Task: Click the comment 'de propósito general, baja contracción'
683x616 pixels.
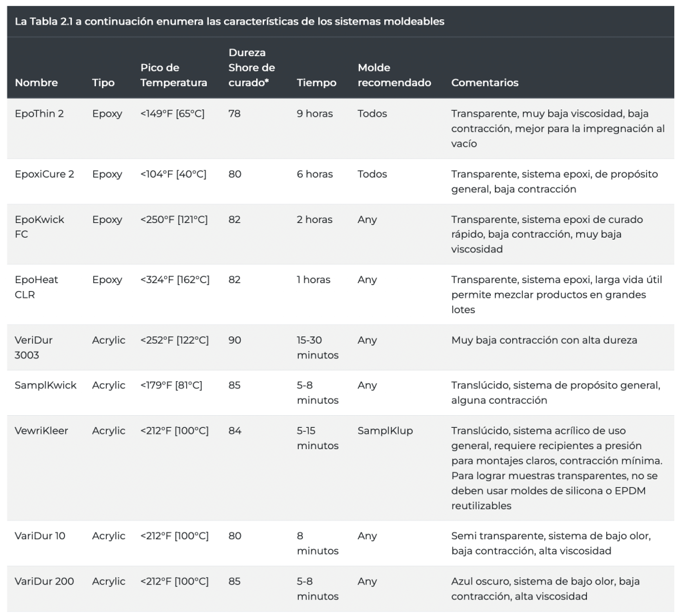Action: 554,182
